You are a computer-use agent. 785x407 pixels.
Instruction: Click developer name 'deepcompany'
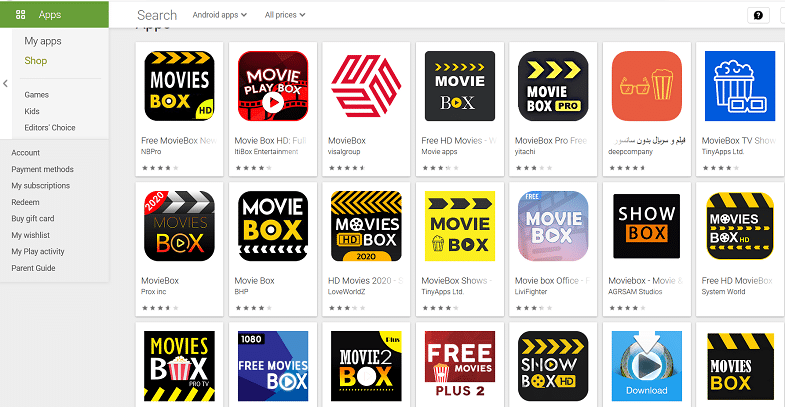[x=631, y=152]
